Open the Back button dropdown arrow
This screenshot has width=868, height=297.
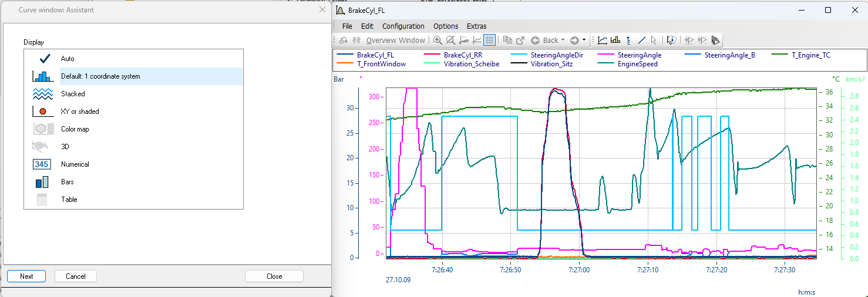[563, 41]
